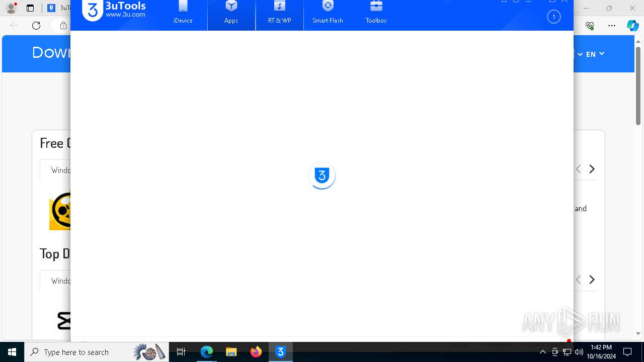644x362 pixels.
Task: Click the loading 3uTools spinner icon
Action: (322, 175)
